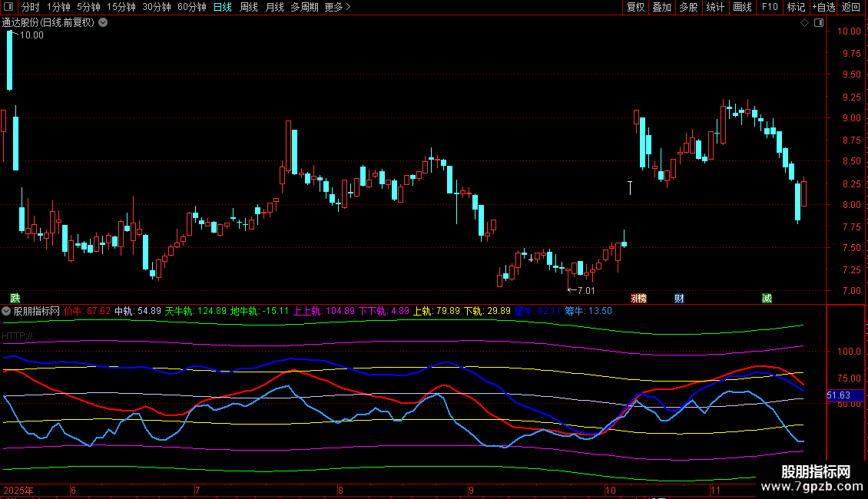Expand the 股朋指标网 indicator dropdown arrow
This screenshot has height=499, width=868.
pos(7,312)
